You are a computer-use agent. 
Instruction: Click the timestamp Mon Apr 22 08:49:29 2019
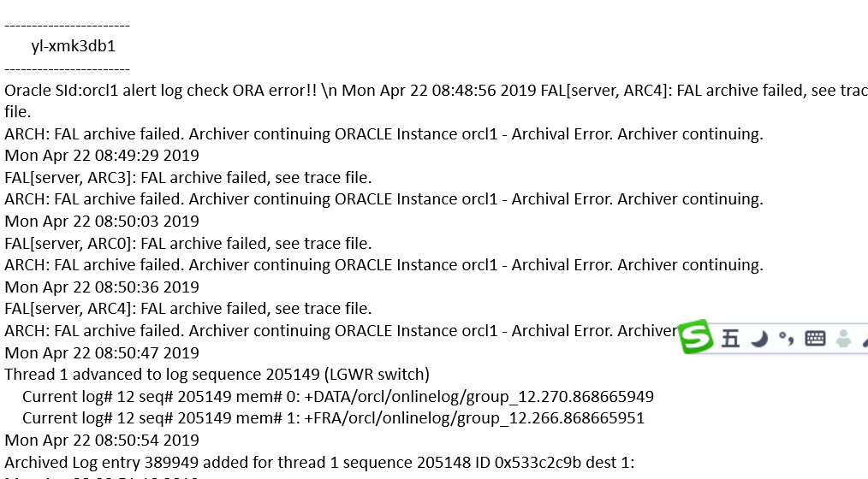pos(102,156)
